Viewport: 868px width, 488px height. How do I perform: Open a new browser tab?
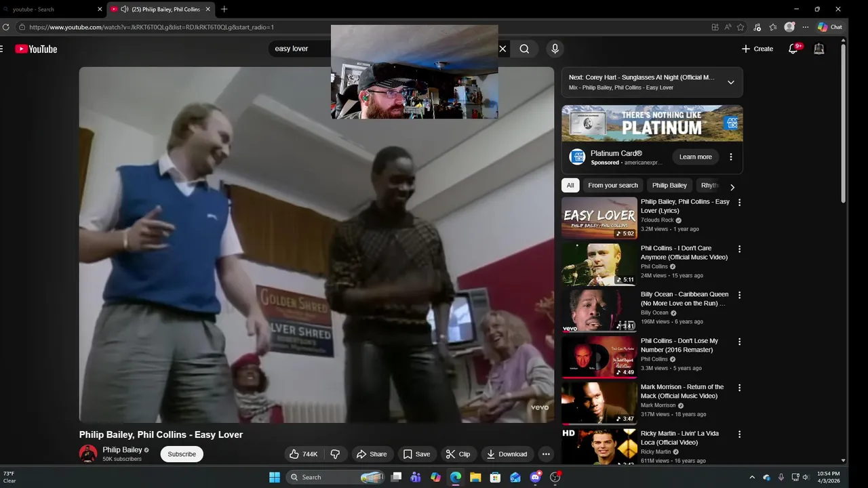pyautogui.click(x=224, y=9)
